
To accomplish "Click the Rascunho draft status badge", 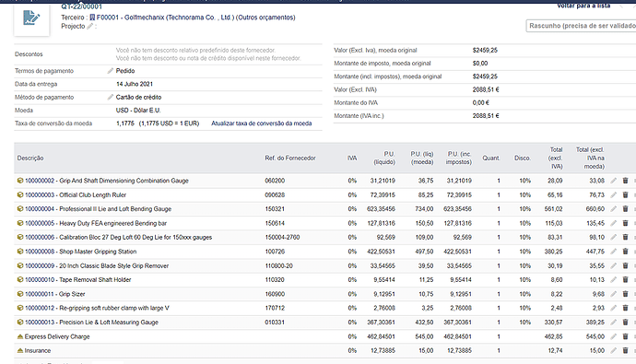I will [x=582, y=26].
